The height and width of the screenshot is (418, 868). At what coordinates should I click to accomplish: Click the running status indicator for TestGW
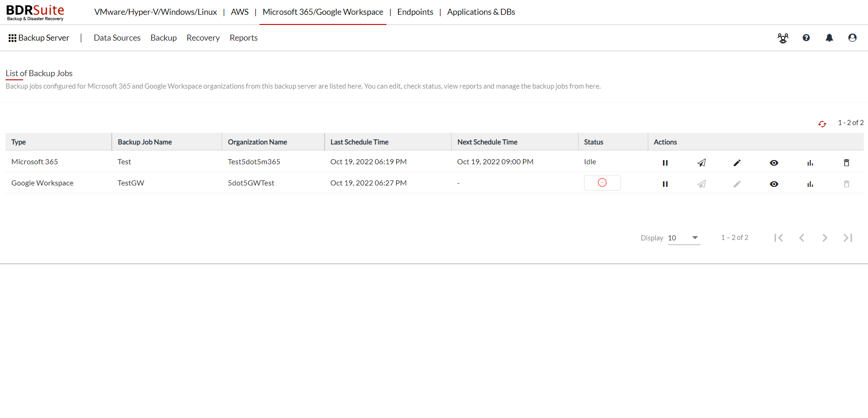[602, 183]
